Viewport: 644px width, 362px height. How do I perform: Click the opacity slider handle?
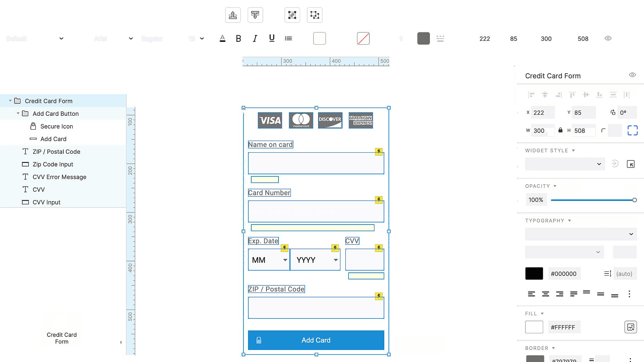(634, 200)
